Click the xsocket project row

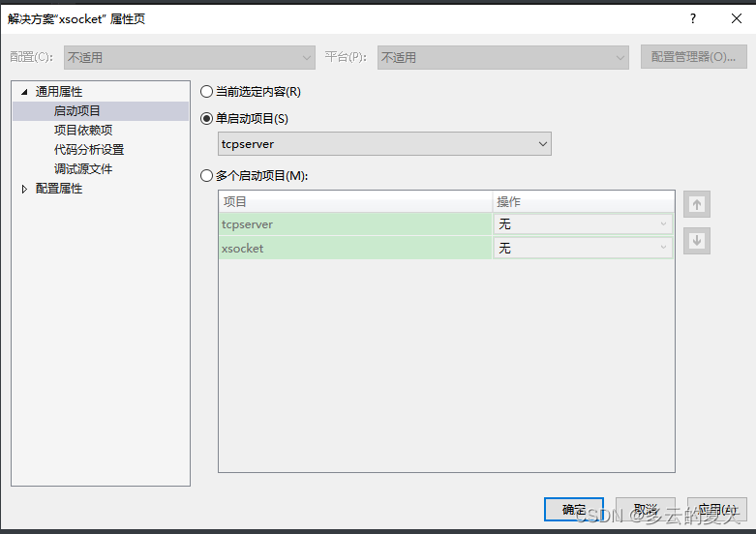pos(354,249)
